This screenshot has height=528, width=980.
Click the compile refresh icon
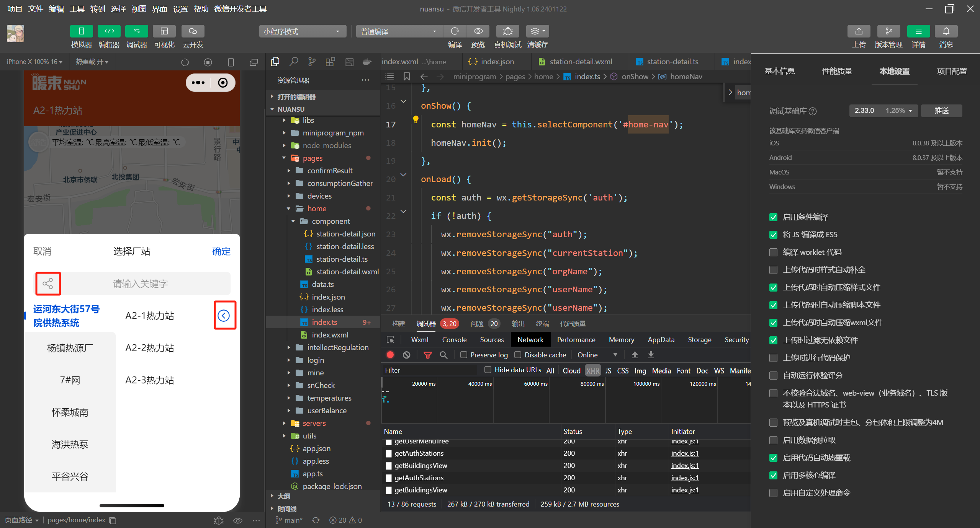click(455, 31)
